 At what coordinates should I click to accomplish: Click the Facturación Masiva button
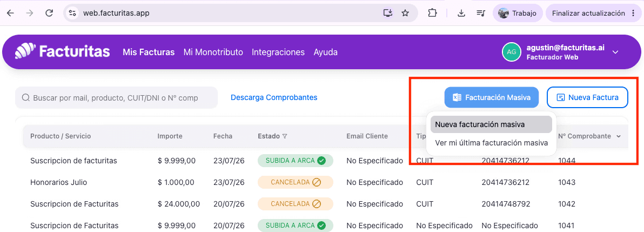(491, 97)
